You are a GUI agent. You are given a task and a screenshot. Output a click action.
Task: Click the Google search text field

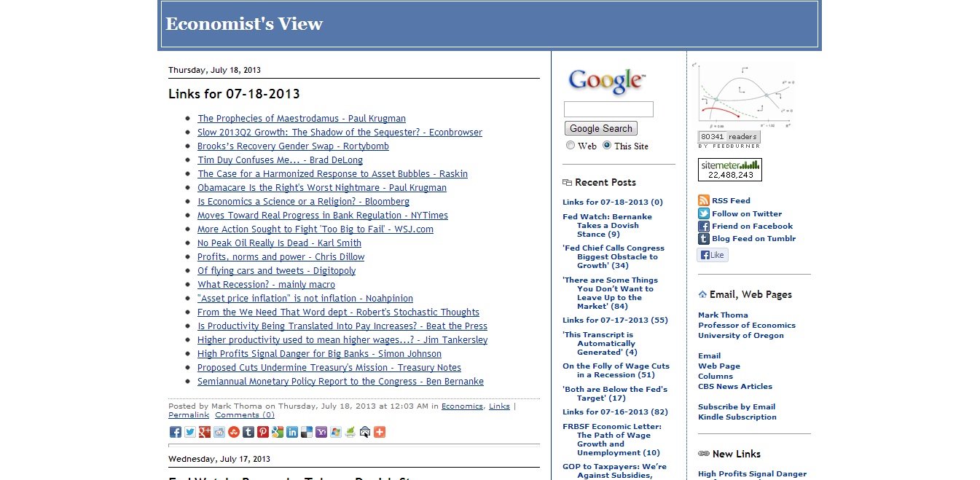608,109
